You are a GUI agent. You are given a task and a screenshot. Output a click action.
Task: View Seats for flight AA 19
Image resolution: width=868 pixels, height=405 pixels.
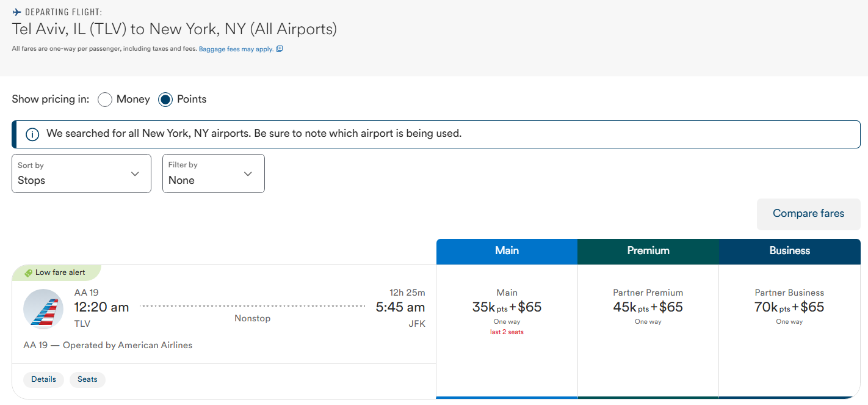87,379
